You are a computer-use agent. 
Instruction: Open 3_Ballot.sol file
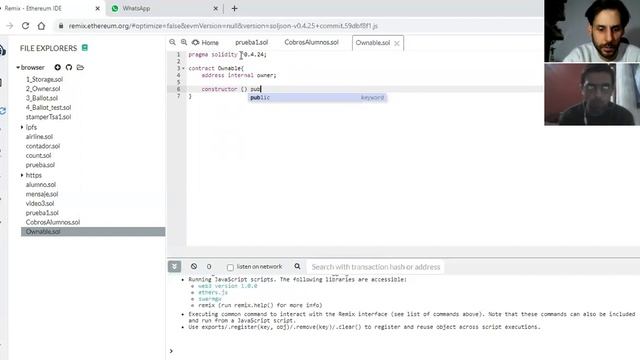point(42,98)
